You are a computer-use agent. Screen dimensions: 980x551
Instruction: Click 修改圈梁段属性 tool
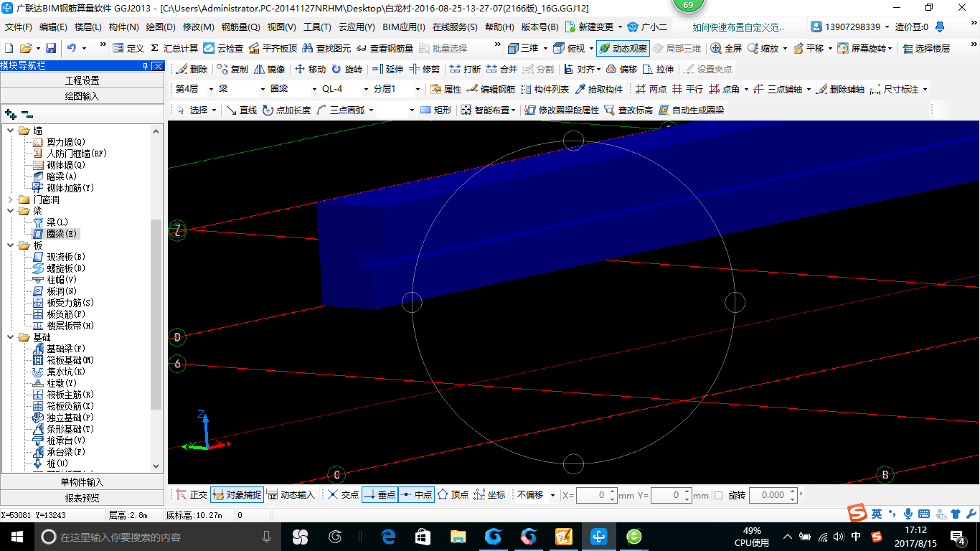(562, 110)
